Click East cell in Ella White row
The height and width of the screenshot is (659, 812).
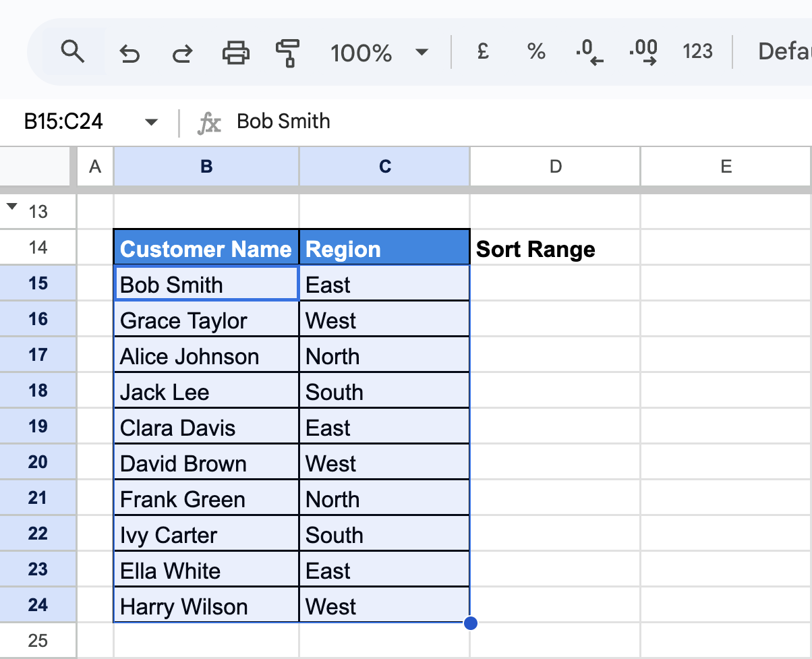[384, 569]
